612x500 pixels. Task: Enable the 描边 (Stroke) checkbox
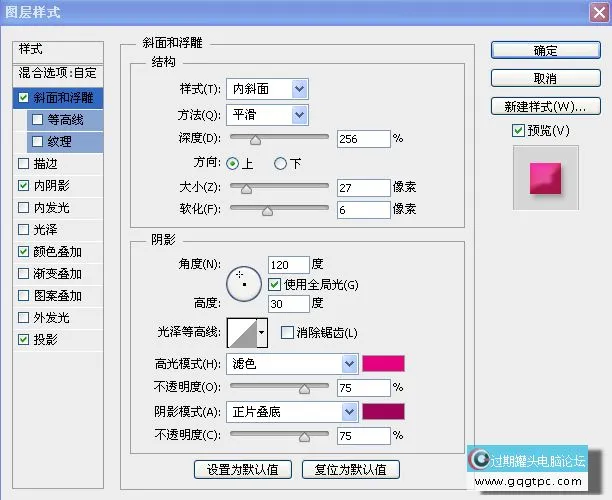pyautogui.click(x=23, y=163)
